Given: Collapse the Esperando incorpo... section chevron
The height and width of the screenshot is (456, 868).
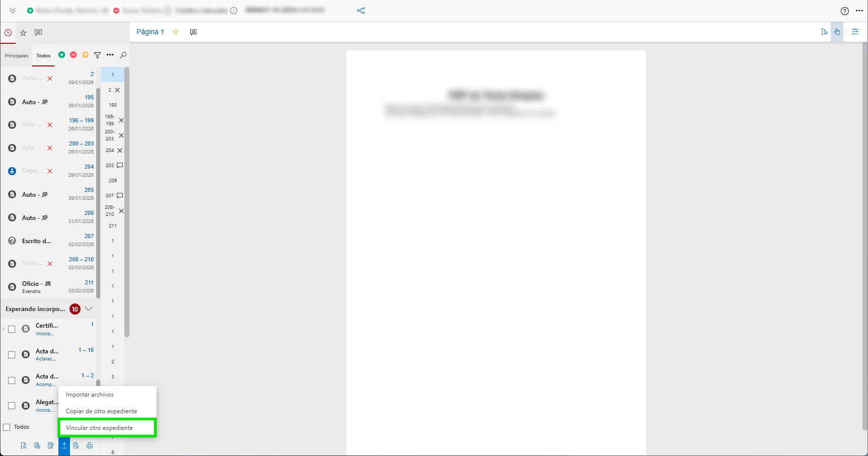Looking at the screenshot, I should [x=89, y=309].
